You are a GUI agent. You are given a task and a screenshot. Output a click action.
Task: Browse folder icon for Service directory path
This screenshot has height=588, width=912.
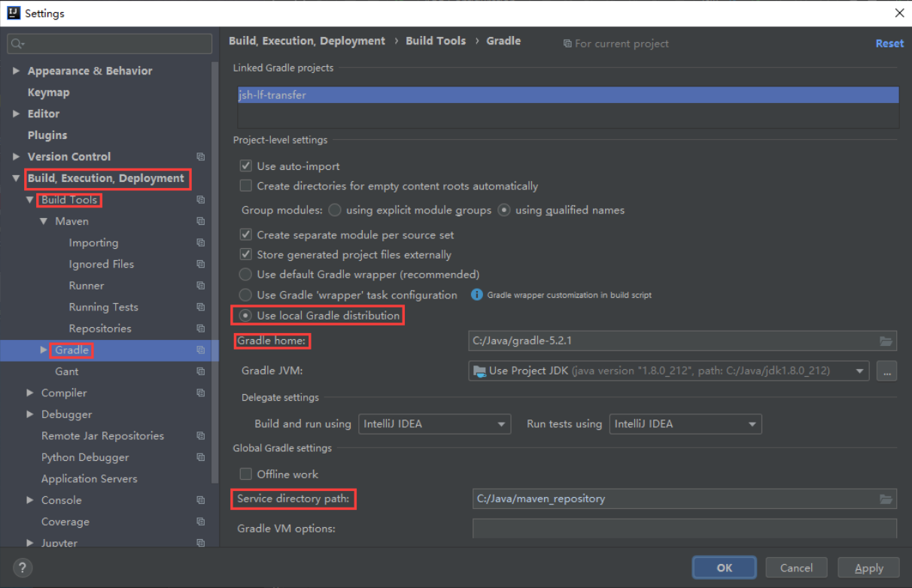(886, 499)
